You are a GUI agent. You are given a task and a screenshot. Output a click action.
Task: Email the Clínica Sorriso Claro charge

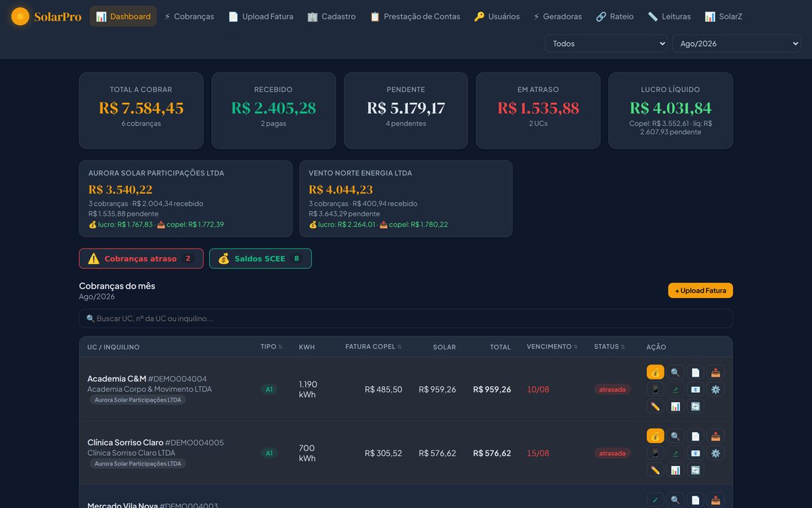(696, 452)
